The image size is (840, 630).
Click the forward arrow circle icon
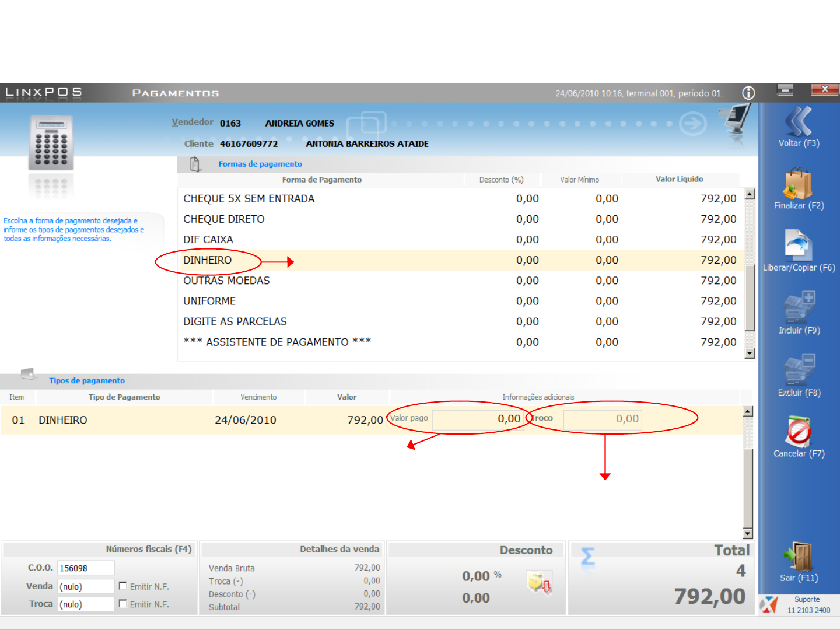click(693, 124)
